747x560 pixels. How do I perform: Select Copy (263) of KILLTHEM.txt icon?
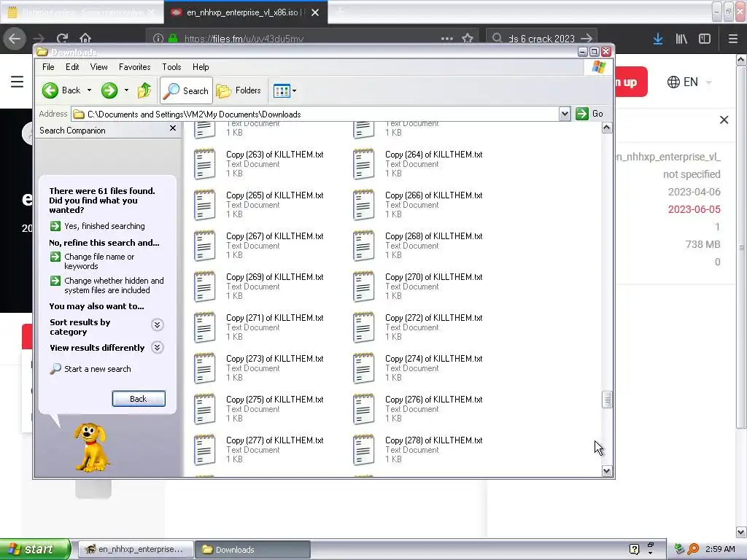(x=204, y=164)
